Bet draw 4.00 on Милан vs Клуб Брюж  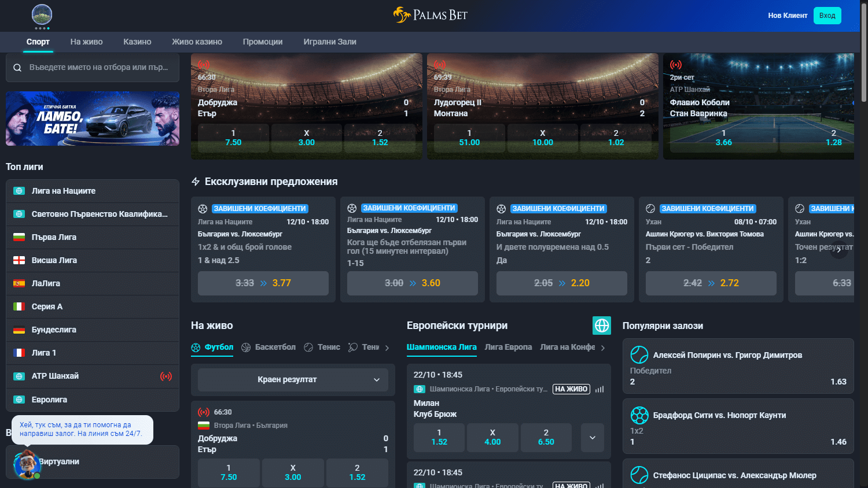coord(492,438)
